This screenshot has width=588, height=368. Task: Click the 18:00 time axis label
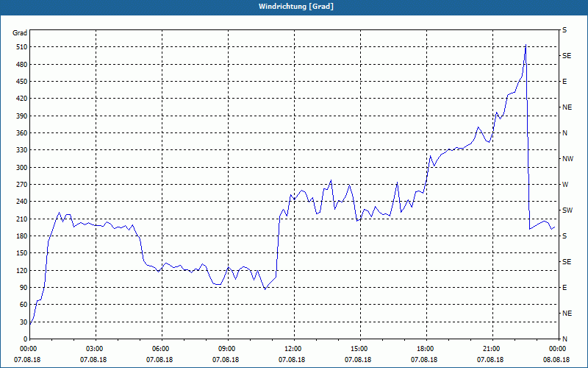coord(427,349)
